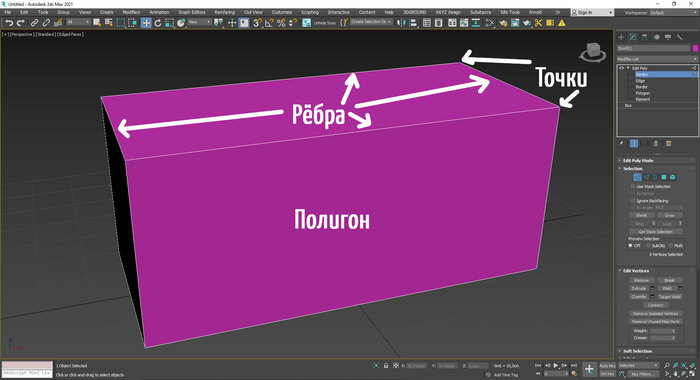Viewport: 700px width, 380px height.
Task: Expand the Soft Selection rollout
Action: [x=637, y=351]
